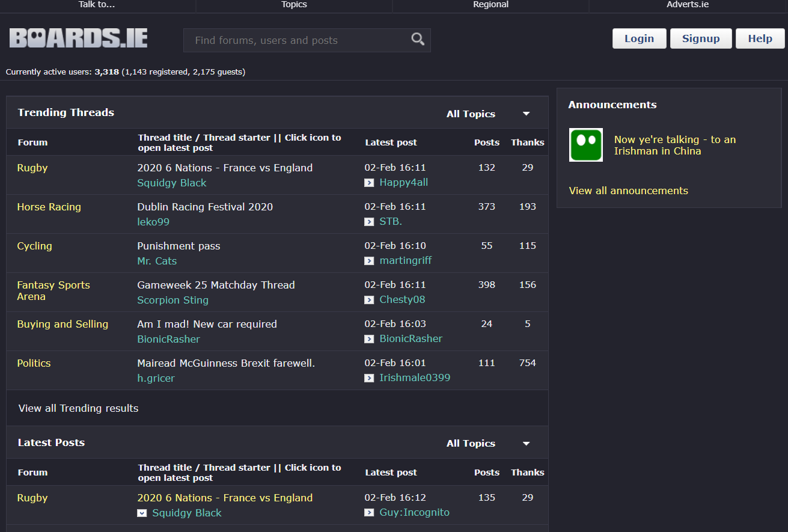View thread starter leko99 profile
Viewport: 788px width, 532px height.
(x=153, y=222)
